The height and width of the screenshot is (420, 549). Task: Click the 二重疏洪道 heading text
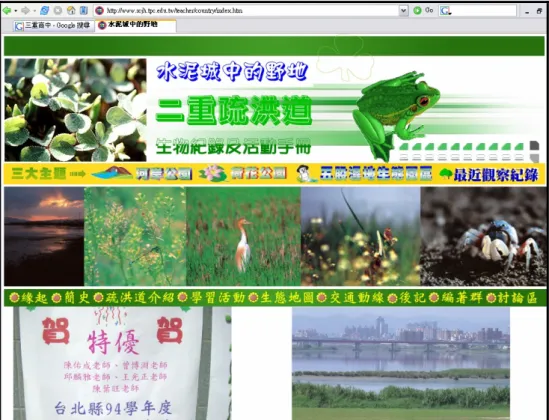[x=234, y=111]
